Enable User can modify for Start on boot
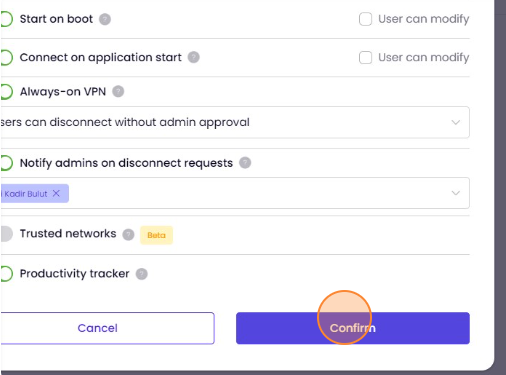Screen dimensions: 506x375 point(365,19)
